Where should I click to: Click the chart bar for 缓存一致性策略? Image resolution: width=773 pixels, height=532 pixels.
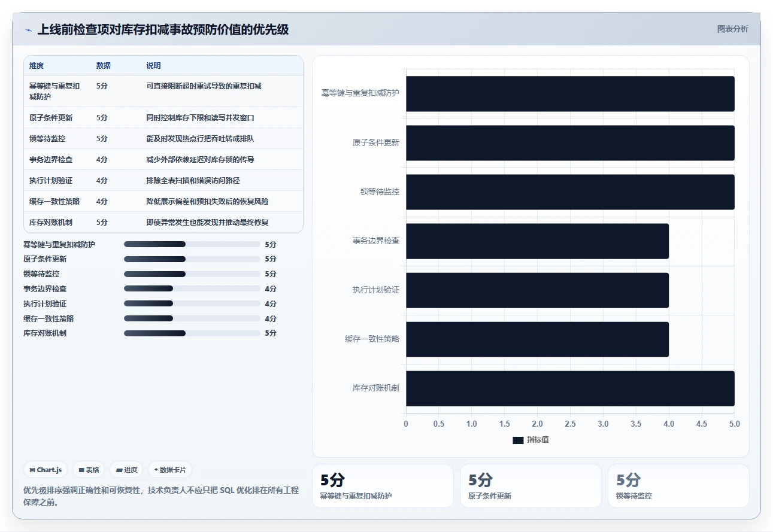(x=537, y=339)
